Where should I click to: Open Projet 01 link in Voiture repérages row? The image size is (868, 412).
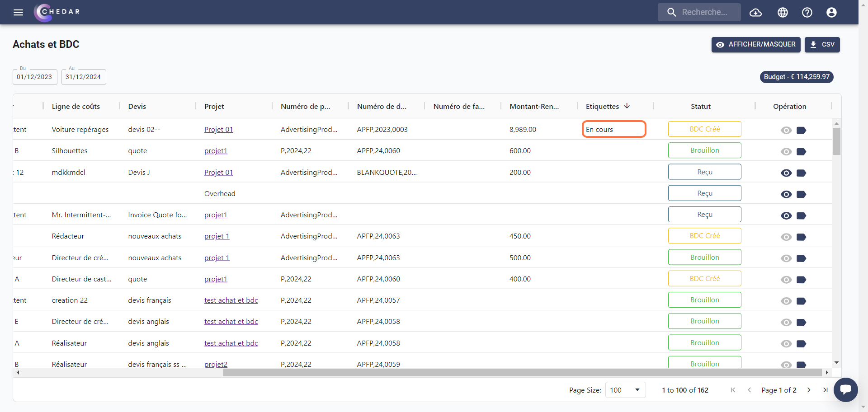(218, 129)
